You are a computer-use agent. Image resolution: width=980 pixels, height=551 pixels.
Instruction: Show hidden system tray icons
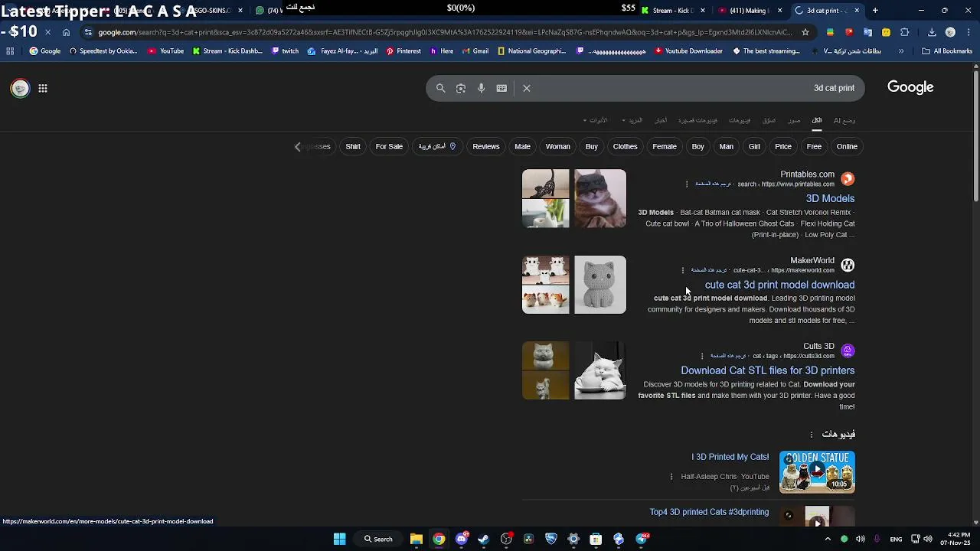click(x=828, y=539)
